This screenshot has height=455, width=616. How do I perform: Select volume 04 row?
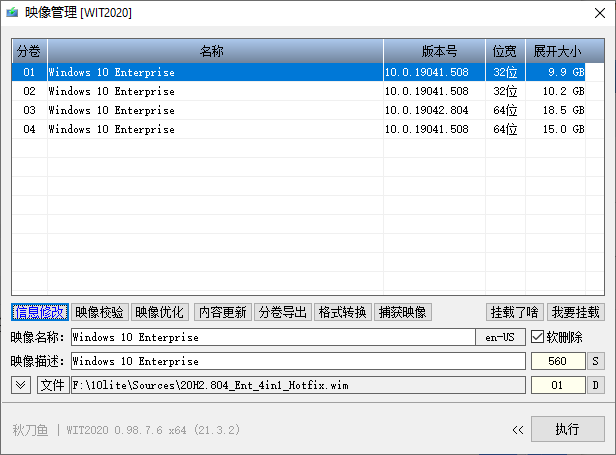coord(298,129)
